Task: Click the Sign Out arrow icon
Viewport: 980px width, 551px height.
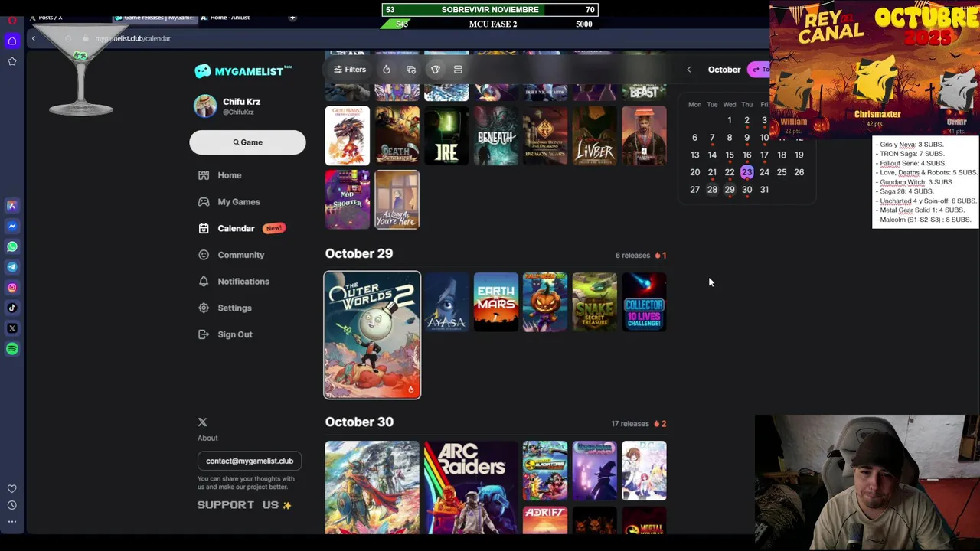Action: (x=204, y=334)
